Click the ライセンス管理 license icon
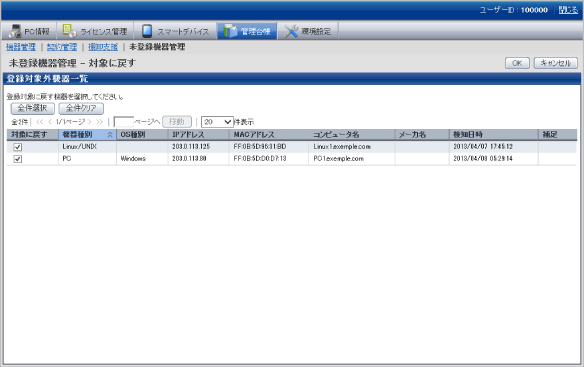This screenshot has width=584, height=367. pyautogui.click(x=69, y=31)
